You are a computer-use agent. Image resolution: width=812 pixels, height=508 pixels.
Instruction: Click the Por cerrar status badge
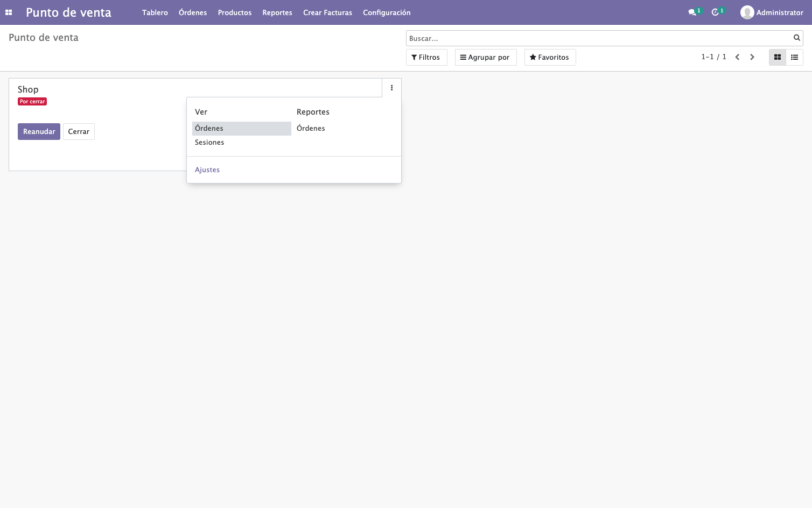[32, 102]
